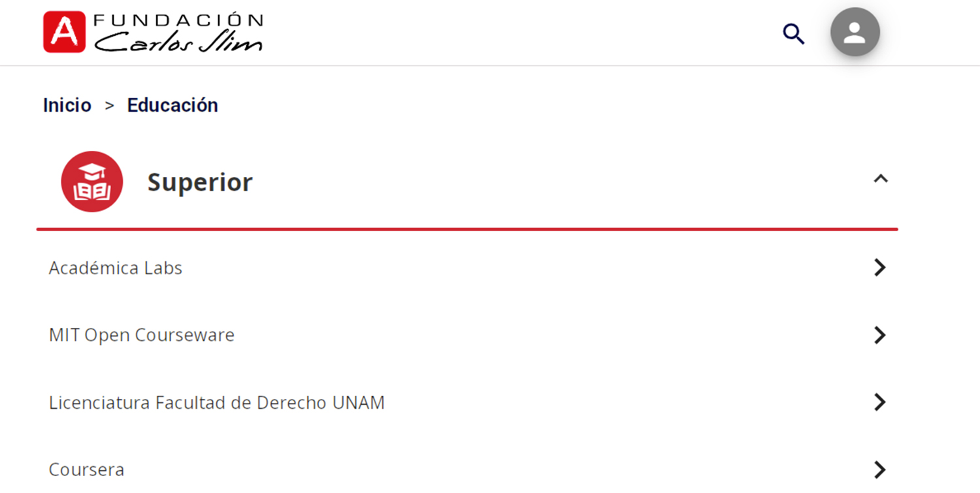Click the Carlos Slim signature text in the logo
Screen dimensions: 980x493
point(178,42)
